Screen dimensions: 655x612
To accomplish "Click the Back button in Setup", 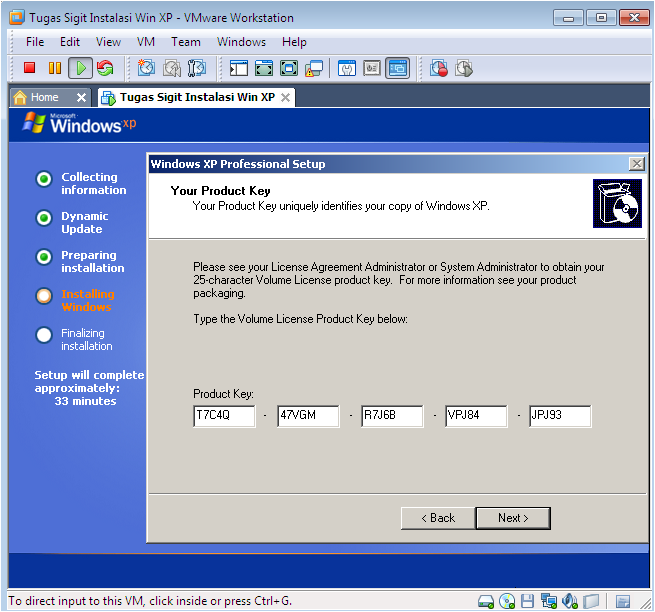I will coord(438,518).
